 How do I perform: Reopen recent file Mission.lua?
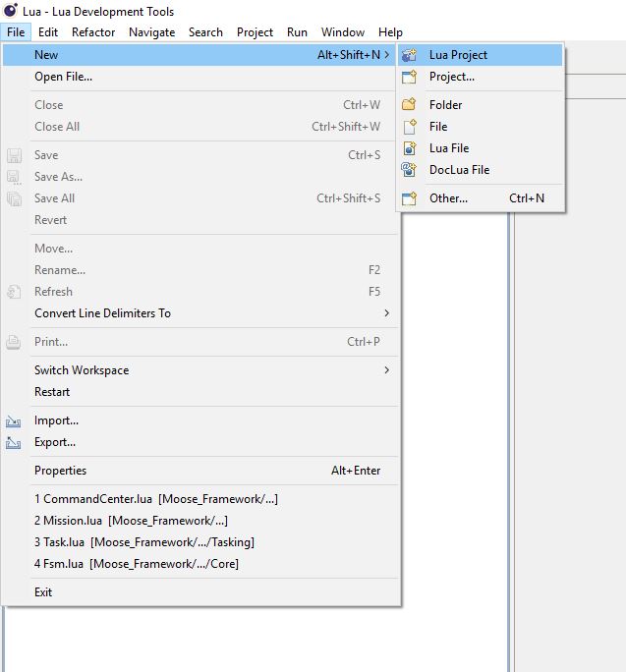(131, 521)
